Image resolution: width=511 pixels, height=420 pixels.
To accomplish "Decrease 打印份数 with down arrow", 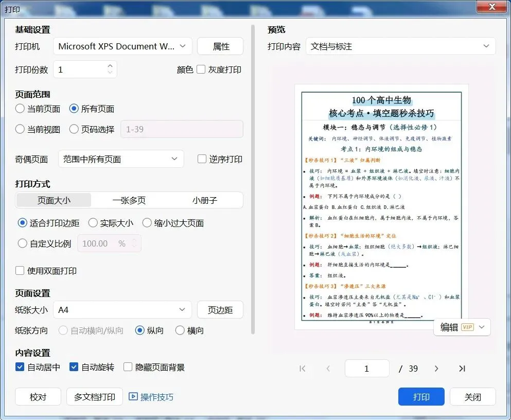I will tap(110, 72).
